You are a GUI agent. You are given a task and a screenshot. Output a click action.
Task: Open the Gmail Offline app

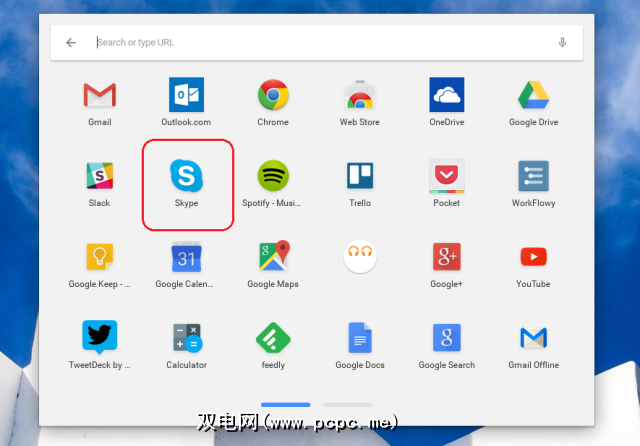click(533, 337)
